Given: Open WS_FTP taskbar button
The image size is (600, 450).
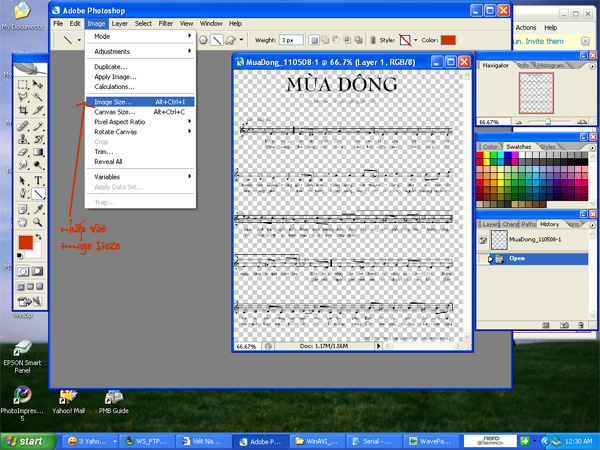Looking at the screenshot, I should (146, 442).
